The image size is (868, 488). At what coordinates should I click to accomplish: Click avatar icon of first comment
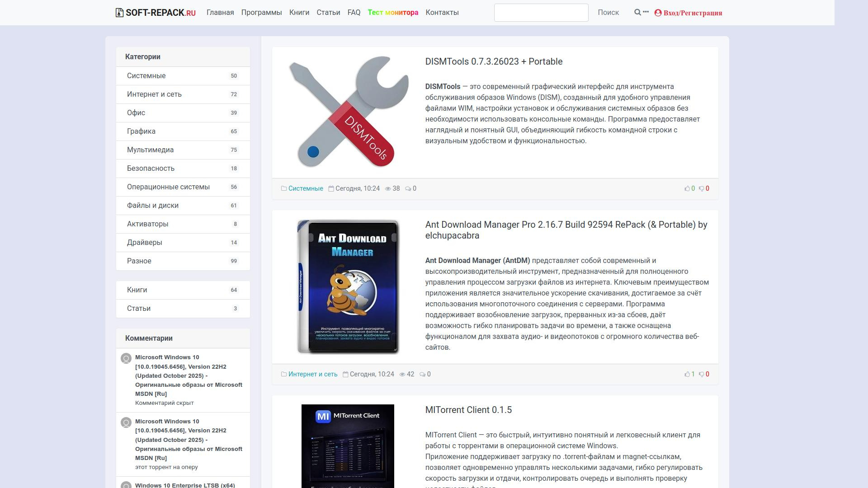(126, 358)
